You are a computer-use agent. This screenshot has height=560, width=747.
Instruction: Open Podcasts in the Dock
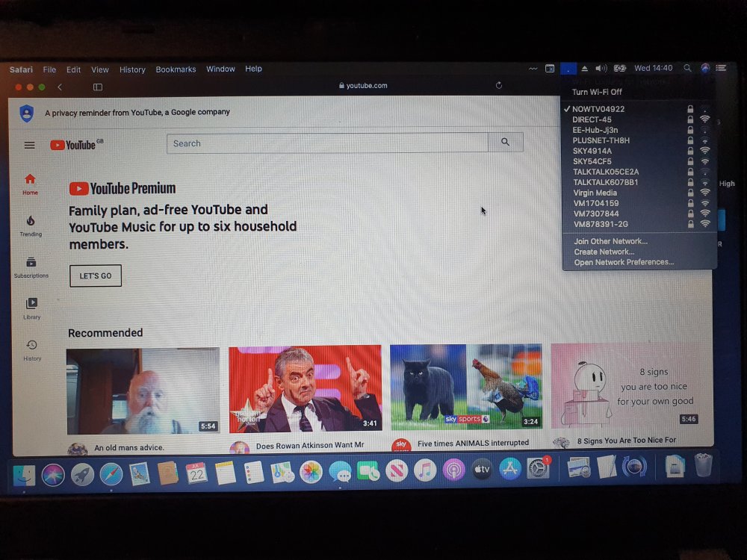[453, 470]
